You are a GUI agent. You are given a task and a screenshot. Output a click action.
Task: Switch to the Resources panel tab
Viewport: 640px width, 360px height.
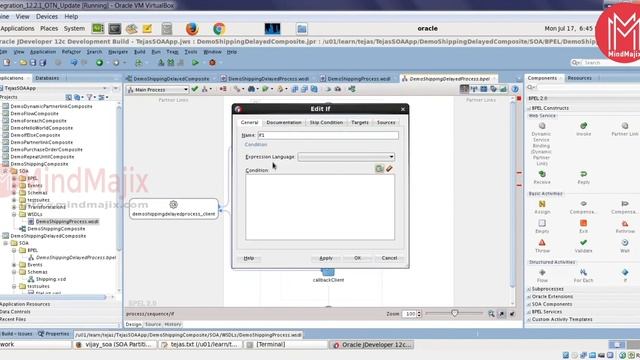(579, 78)
